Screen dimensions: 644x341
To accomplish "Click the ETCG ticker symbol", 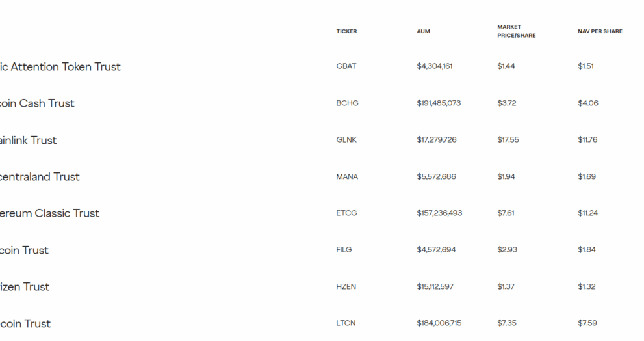I will point(346,213).
